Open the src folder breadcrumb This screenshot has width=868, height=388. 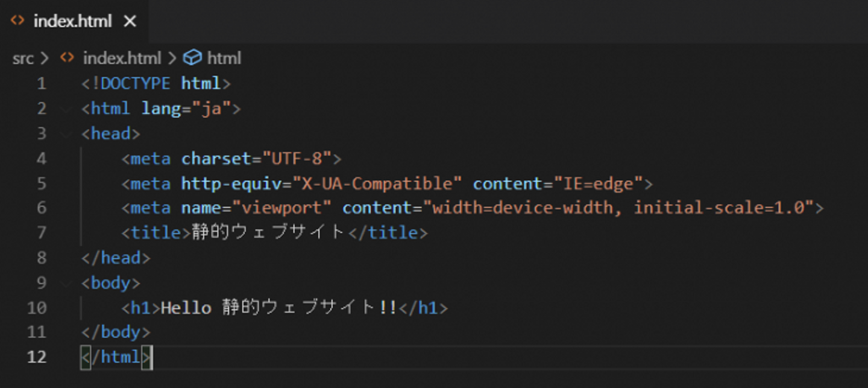tap(24, 58)
